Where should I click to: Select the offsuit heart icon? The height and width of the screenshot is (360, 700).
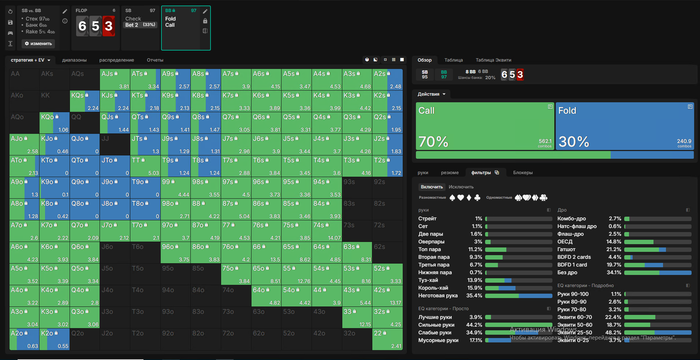[x=461, y=197]
